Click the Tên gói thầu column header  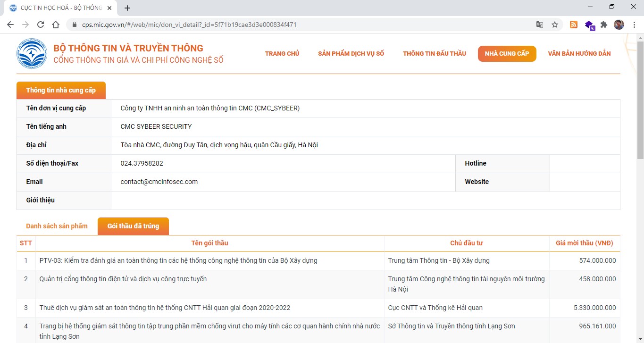tap(209, 243)
